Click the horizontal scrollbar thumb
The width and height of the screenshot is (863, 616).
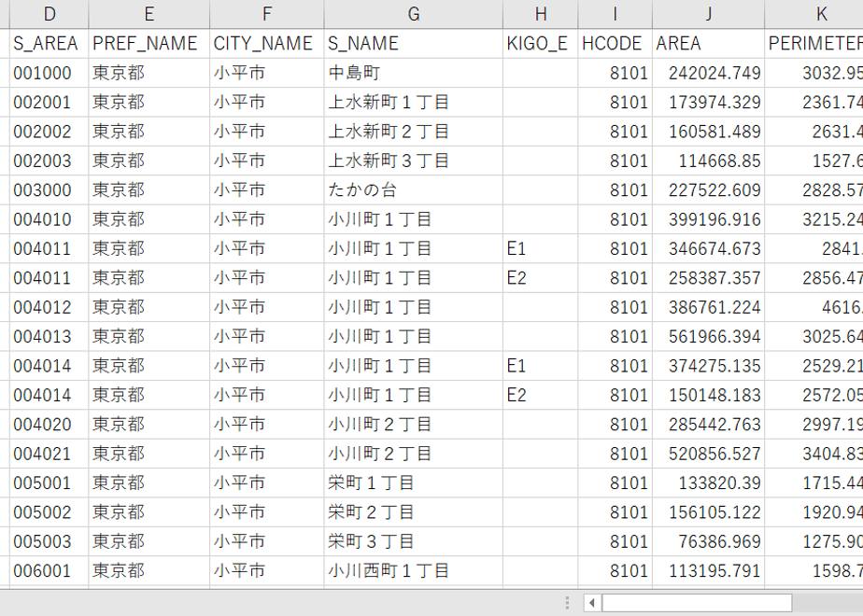pos(697,603)
